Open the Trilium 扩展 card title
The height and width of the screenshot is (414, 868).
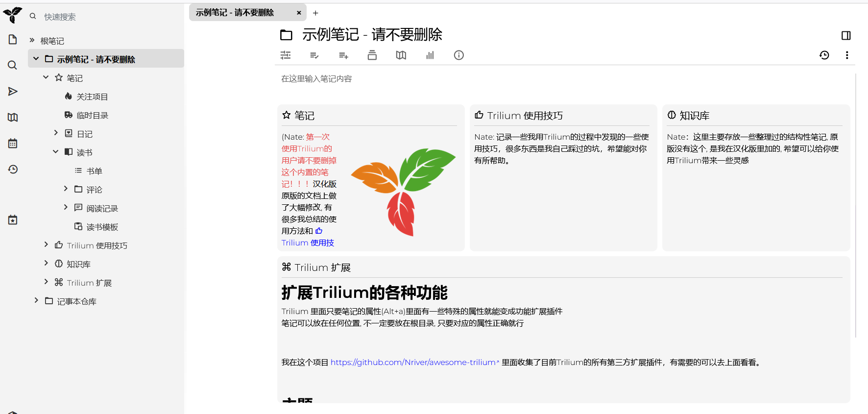[322, 268]
